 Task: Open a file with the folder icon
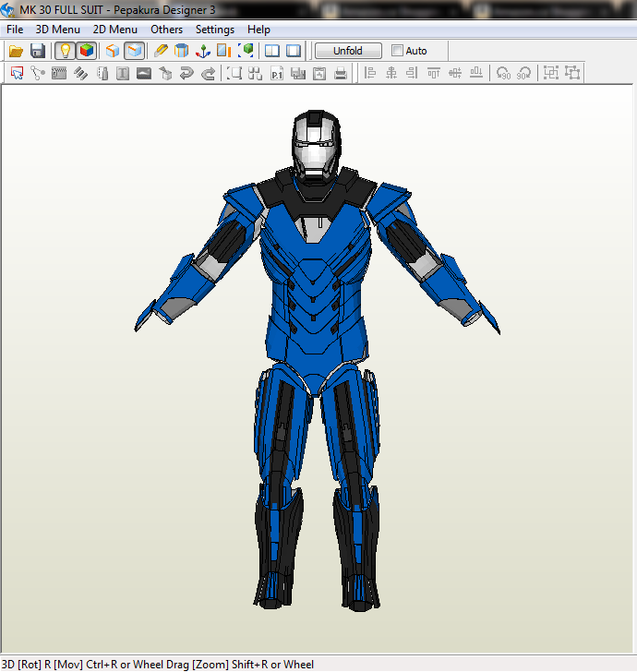tap(16, 51)
